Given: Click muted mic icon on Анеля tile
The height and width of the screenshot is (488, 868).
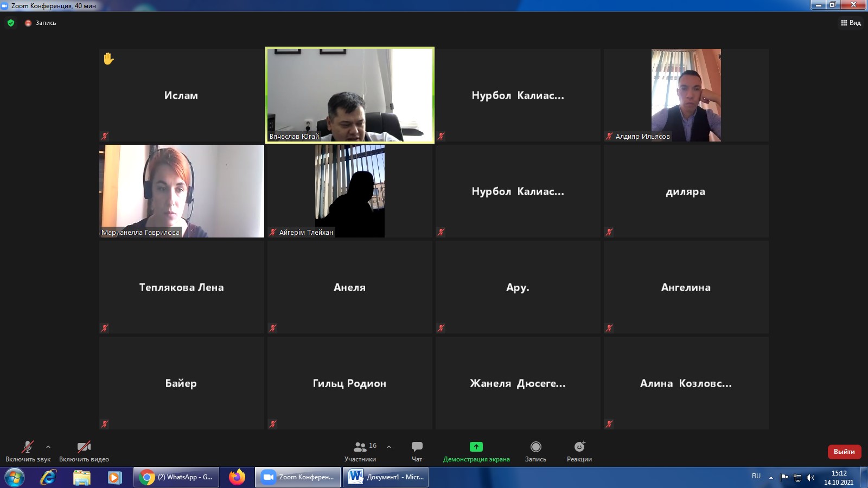Looking at the screenshot, I should point(273,328).
